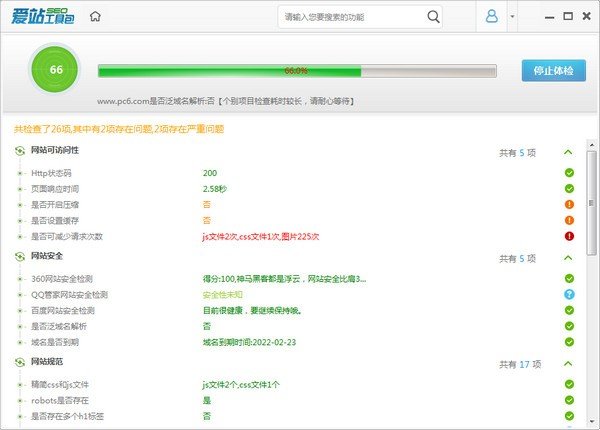Click the 目前很健康 Baidu result text
600x430 pixels.
(253, 311)
